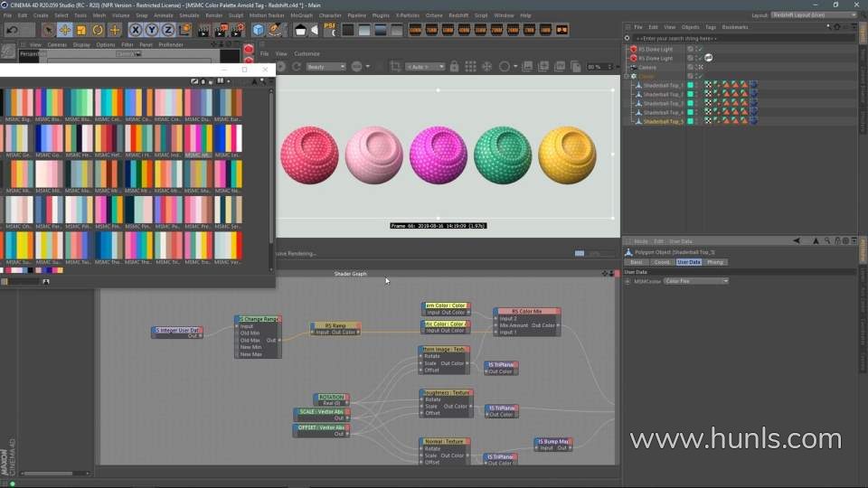Viewport: 868px width, 488px height.
Task: Switch to the Coord. tab
Action: 662,262
